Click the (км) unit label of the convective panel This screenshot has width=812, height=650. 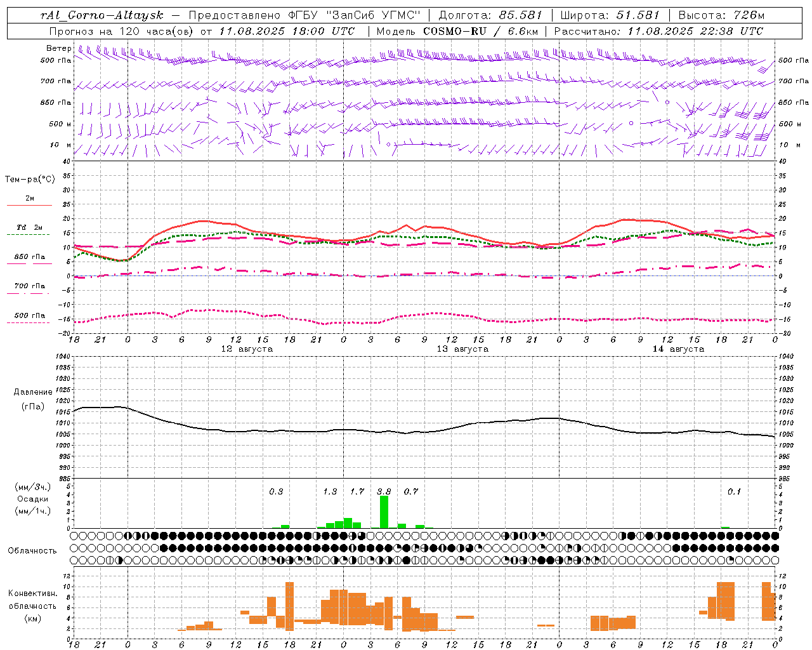point(32,618)
